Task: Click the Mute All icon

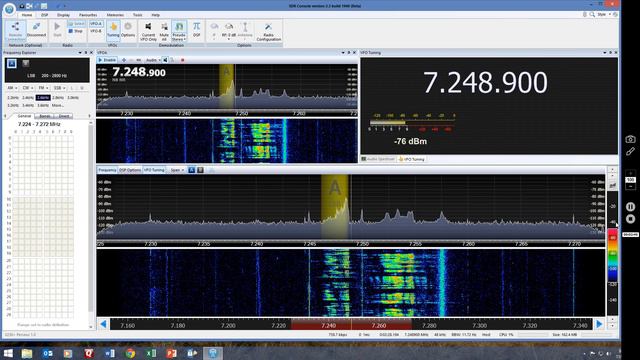Action: coord(164,31)
